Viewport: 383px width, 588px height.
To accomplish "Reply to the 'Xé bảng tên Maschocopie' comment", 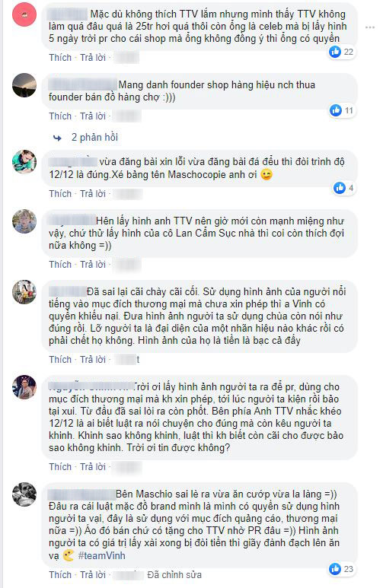I will click(x=93, y=193).
